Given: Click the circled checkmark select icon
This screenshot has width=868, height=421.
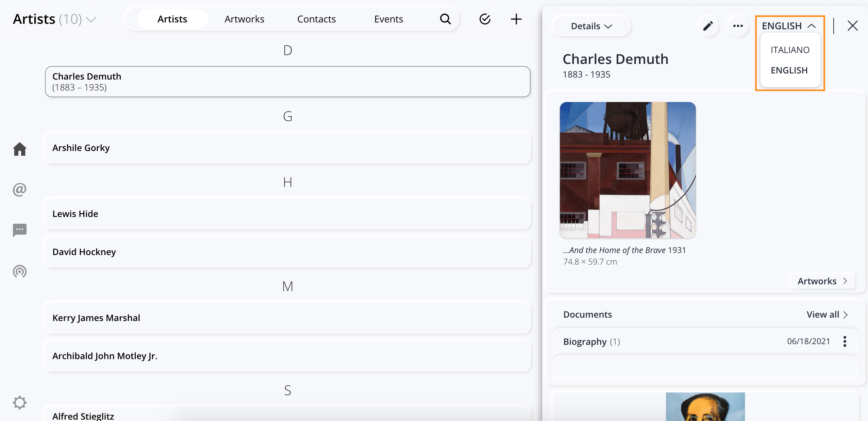Looking at the screenshot, I should coord(485,19).
